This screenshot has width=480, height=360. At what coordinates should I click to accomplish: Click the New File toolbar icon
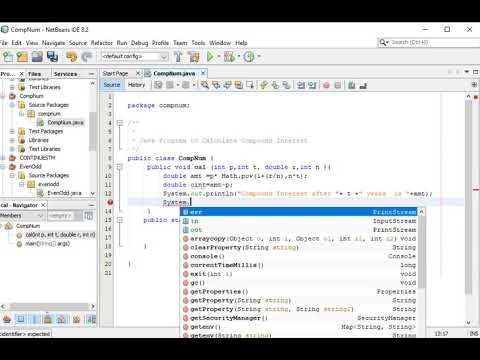(x=7, y=57)
